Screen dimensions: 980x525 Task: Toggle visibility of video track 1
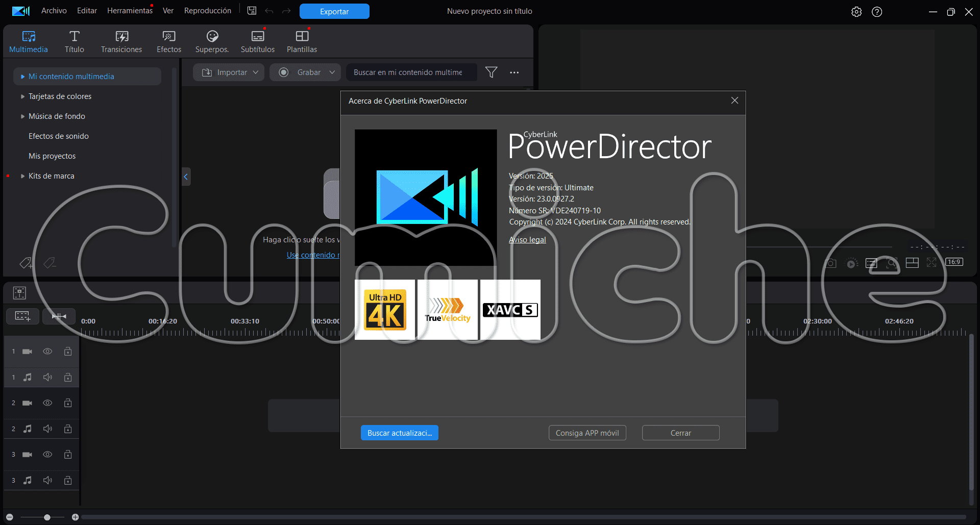click(47, 352)
